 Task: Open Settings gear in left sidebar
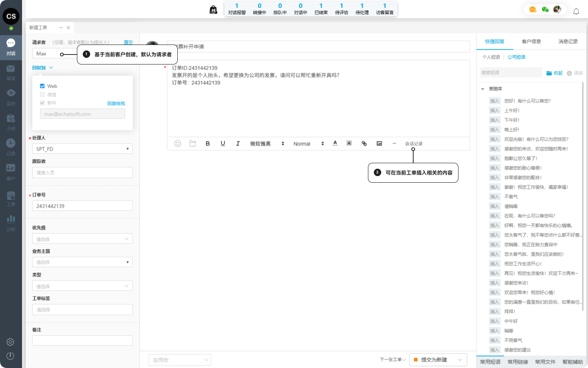[10, 342]
